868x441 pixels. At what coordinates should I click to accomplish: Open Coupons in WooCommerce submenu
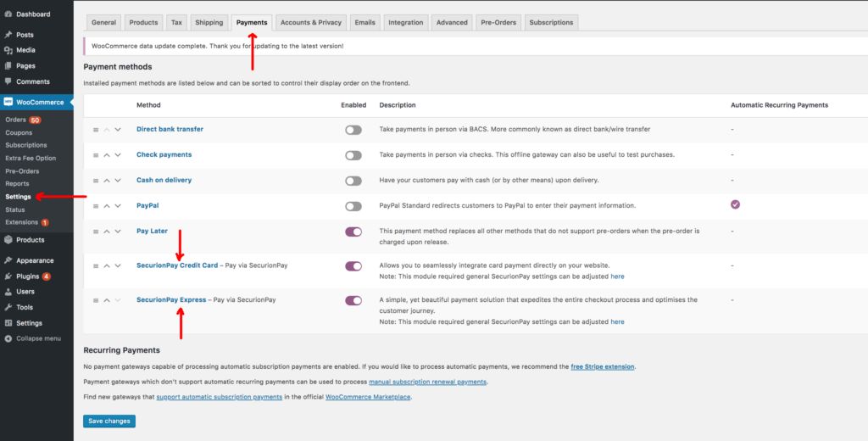[x=19, y=133]
